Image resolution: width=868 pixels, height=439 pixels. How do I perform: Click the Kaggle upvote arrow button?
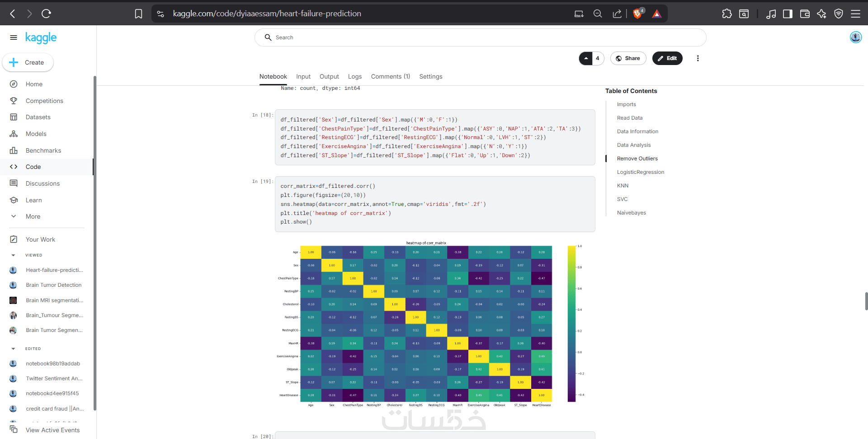point(586,58)
